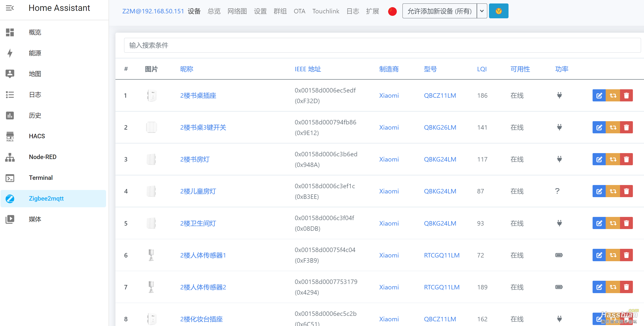Delete the 2楼书桌3键开关 device
Image resolution: width=644 pixels, height=326 pixels.
(x=626, y=127)
